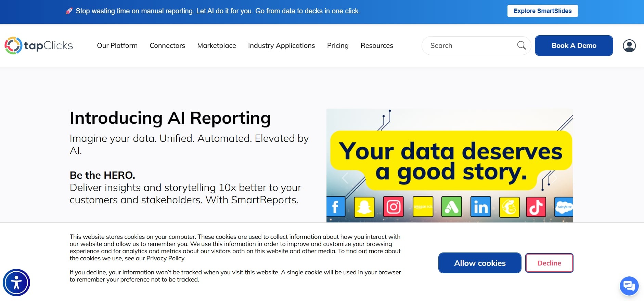Accept with Allow cookies button

[x=480, y=263]
